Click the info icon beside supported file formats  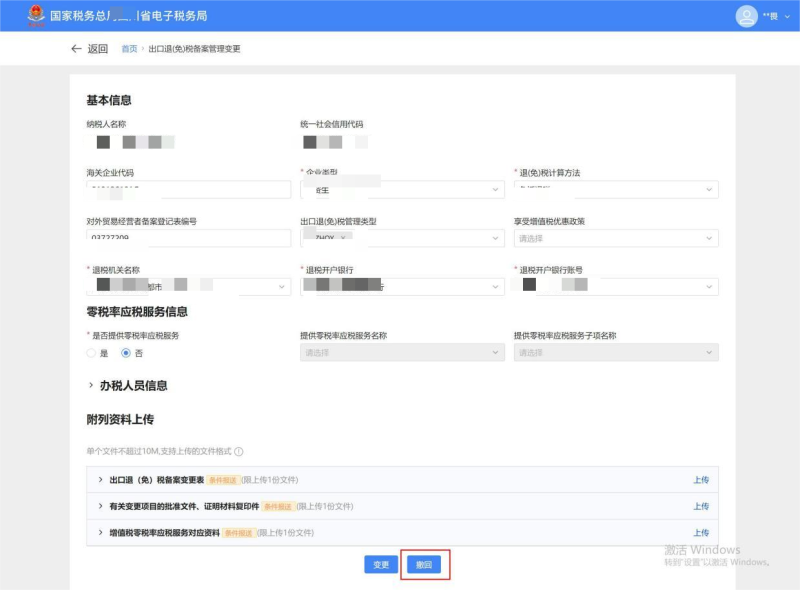239,452
